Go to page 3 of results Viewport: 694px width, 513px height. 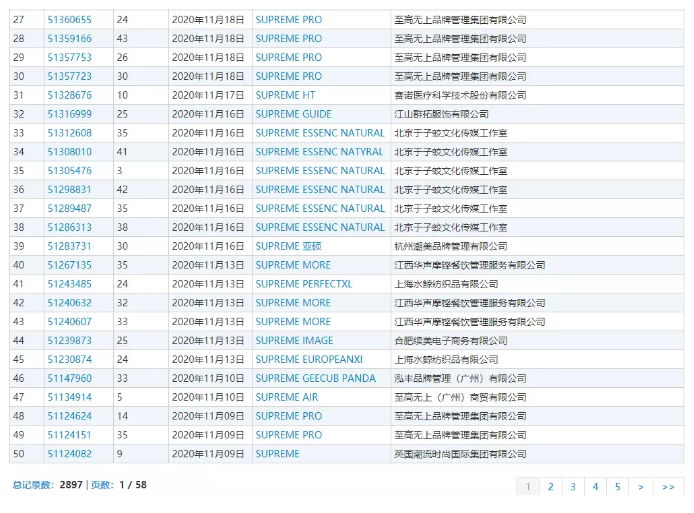coord(573,487)
